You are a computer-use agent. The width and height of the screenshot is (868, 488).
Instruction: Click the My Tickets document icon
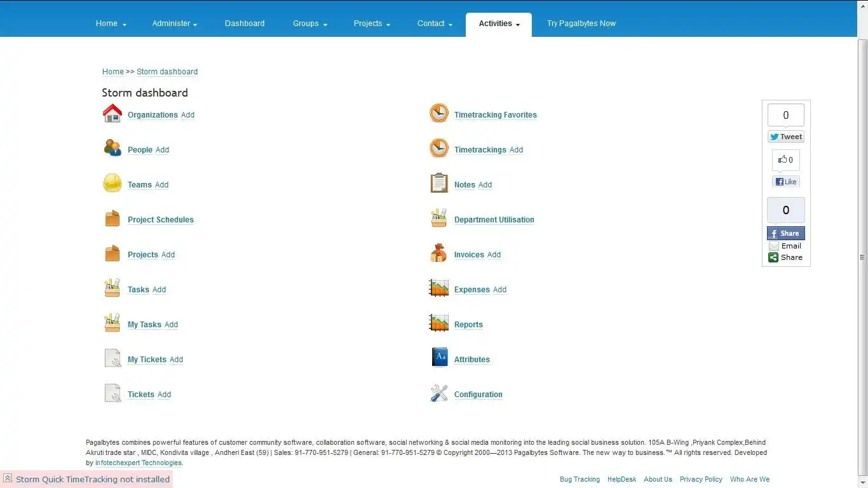click(112, 358)
